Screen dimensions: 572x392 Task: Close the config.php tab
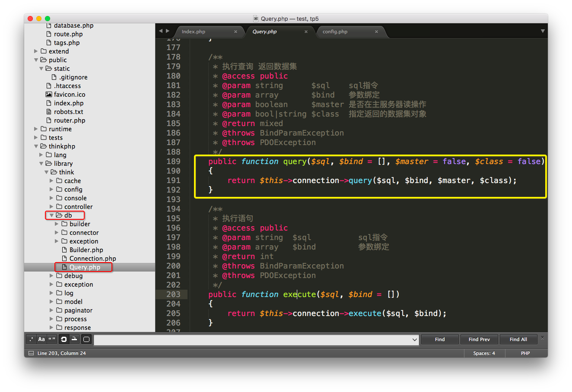point(376,32)
